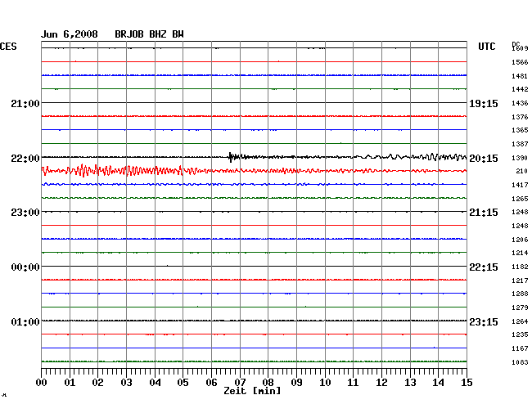This screenshot has width=532, height=404.
Task: Click the DC value '1436'
Action: pyautogui.click(x=520, y=103)
